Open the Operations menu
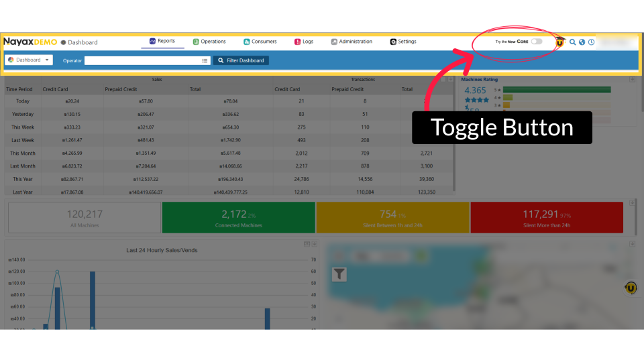The height and width of the screenshot is (362, 644). 209,42
